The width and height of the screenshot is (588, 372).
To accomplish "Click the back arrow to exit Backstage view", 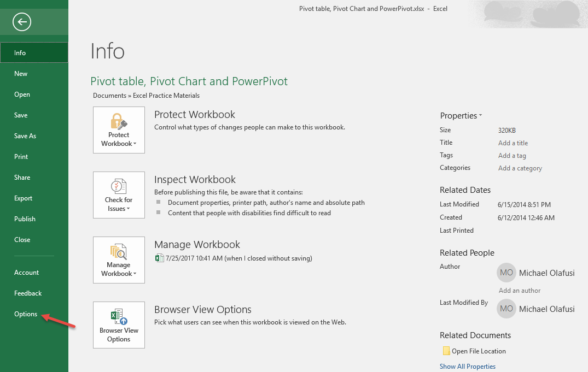I will pyautogui.click(x=21, y=22).
